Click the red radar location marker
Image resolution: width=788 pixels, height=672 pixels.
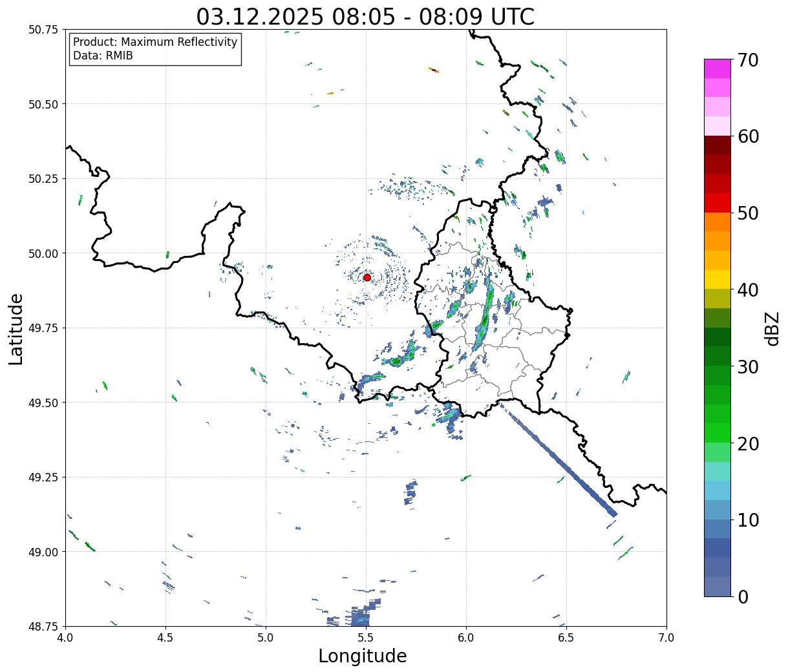(367, 277)
